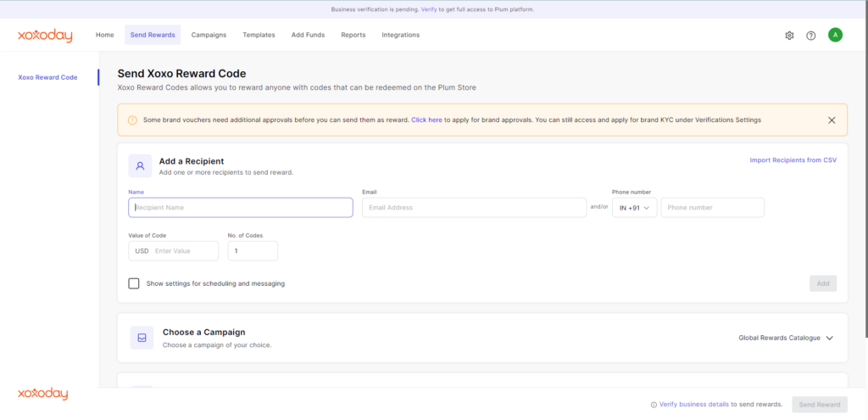Click the Xoxoday logo in footer
Viewport: 868px width, 420px height.
[x=42, y=394]
